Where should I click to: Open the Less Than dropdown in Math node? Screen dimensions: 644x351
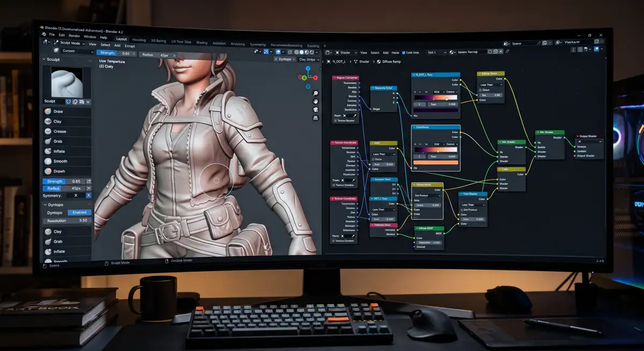[x=383, y=154]
